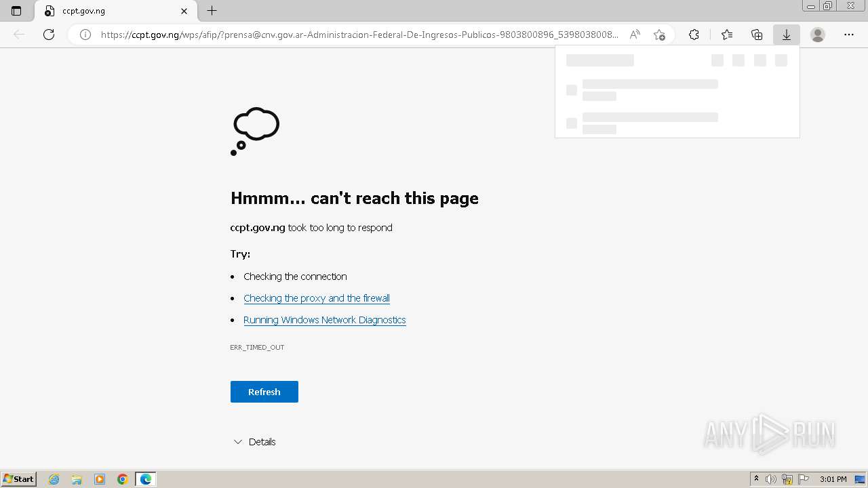The width and height of the screenshot is (868, 488).
Task: Open the media player taskbar icon
Action: [100, 479]
